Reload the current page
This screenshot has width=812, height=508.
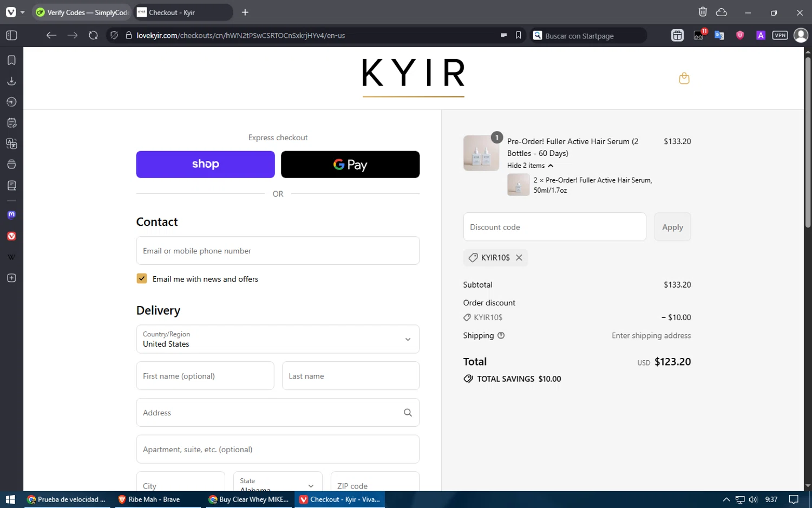[93, 35]
